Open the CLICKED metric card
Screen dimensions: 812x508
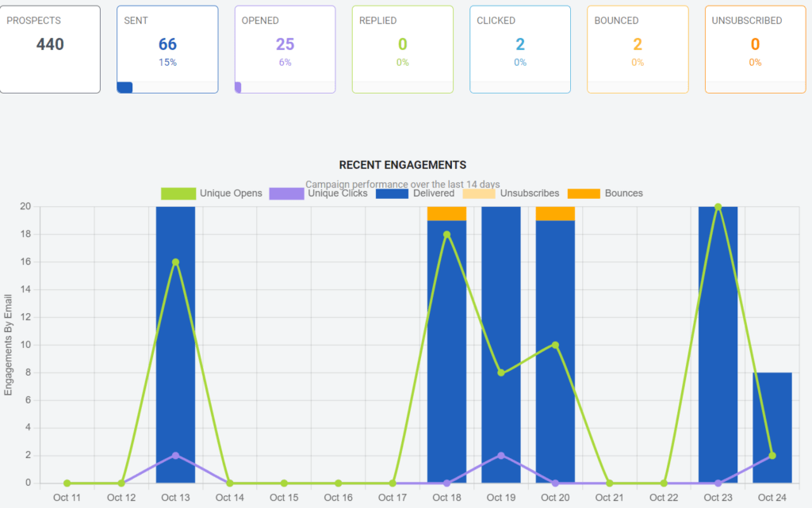click(x=519, y=48)
